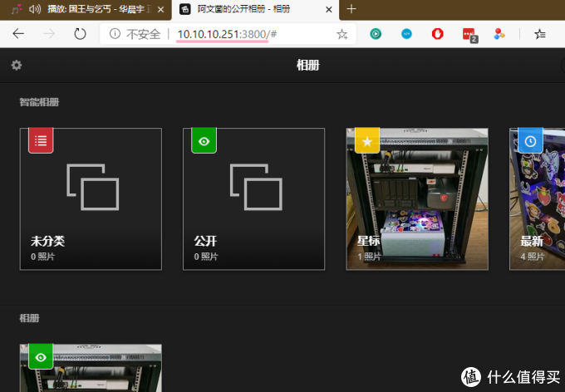The width and height of the screenshot is (565, 392).
Task: Open the album settings gear icon
Action: (x=17, y=65)
